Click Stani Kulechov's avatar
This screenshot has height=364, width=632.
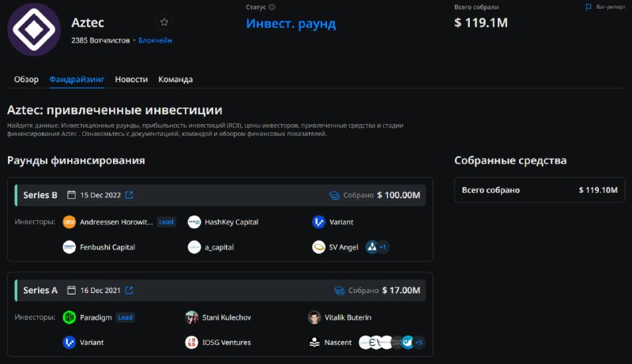[x=192, y=317]
